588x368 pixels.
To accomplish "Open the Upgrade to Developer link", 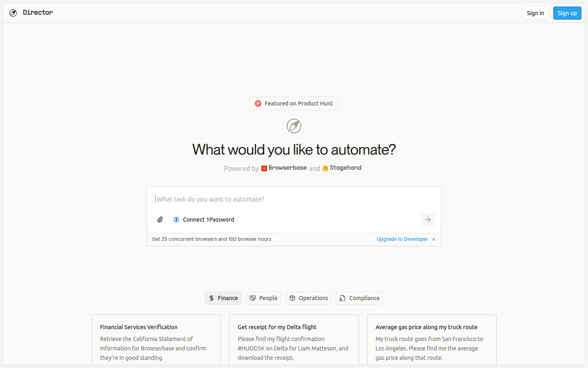I will [402, 239].
